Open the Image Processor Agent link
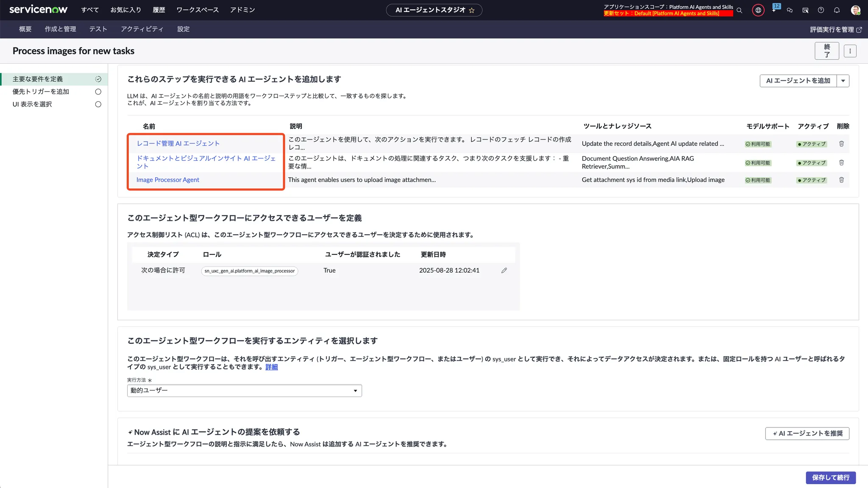The image size is (868, 488). [x=167, y=180]
